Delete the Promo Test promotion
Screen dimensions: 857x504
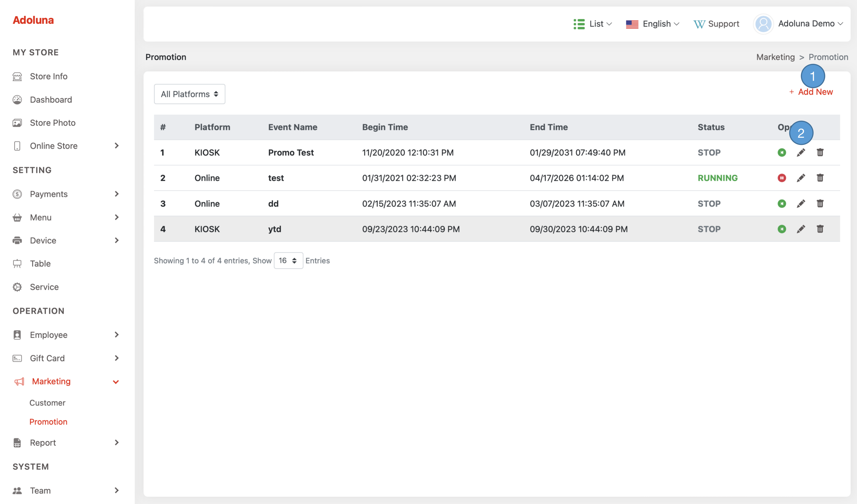[820, 153]
